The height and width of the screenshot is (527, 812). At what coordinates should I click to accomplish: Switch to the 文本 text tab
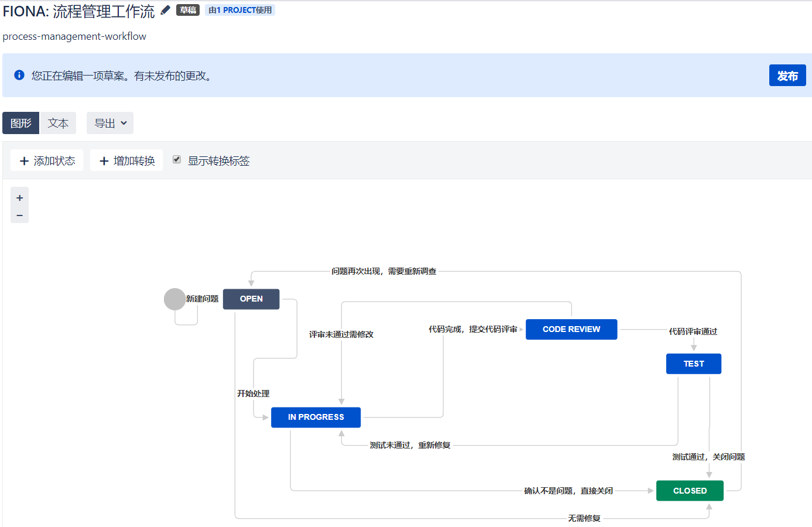coord(58,123)
